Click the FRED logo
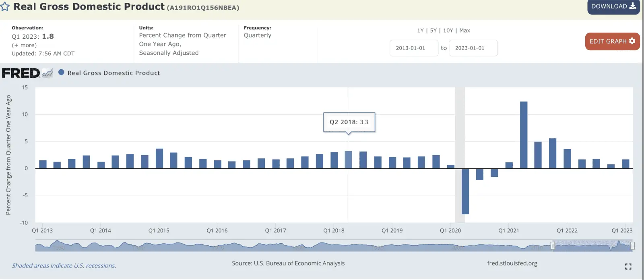Screen dimensions: 644x280 [x=21, y=73]
